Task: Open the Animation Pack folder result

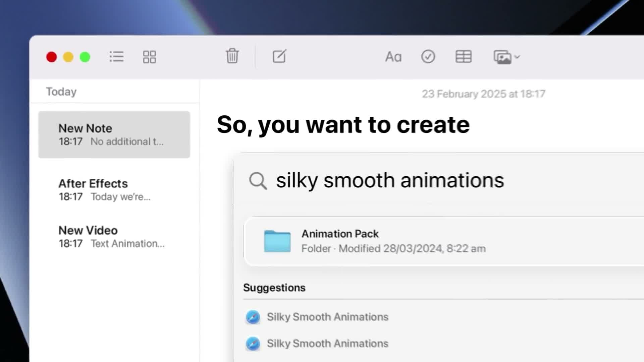Action: point(444,241)
